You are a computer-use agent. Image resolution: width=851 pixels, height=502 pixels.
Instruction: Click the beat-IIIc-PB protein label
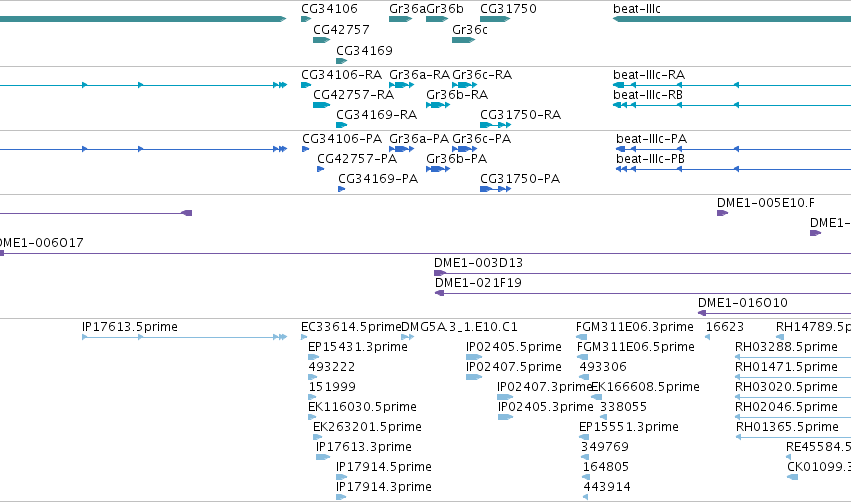click(x=650, y=158)
